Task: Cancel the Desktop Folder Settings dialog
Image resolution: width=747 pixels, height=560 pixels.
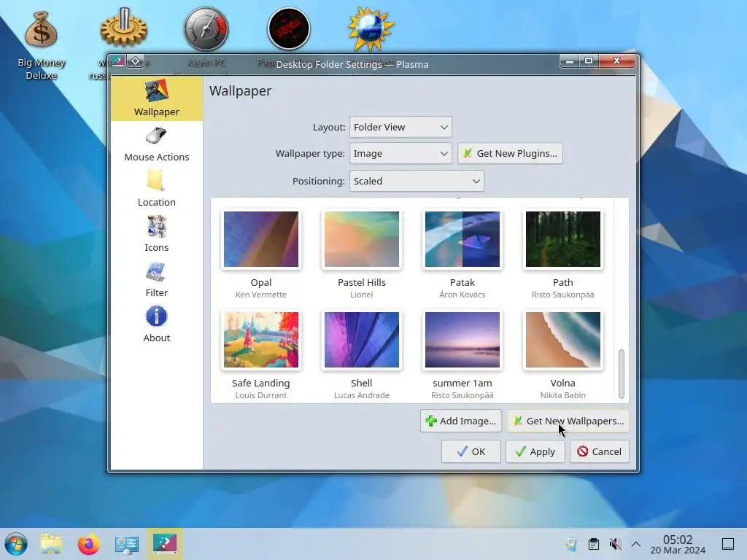Action: coord(600,451)
